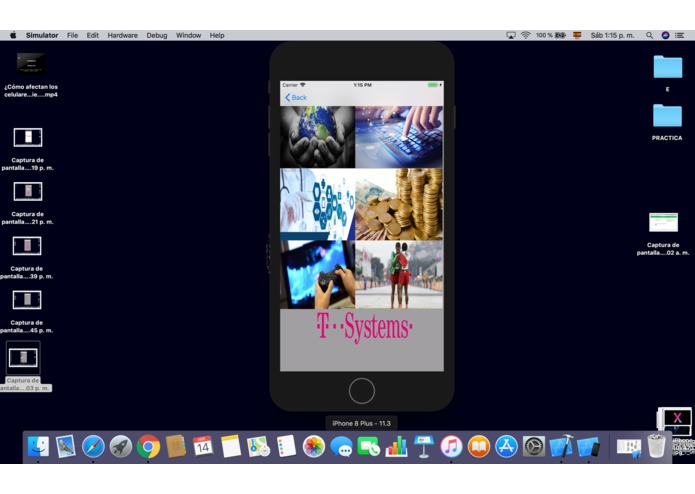The image size is (695, 494).
Task: Open the Spanish input source flag menu
Action: pos(577,35)
